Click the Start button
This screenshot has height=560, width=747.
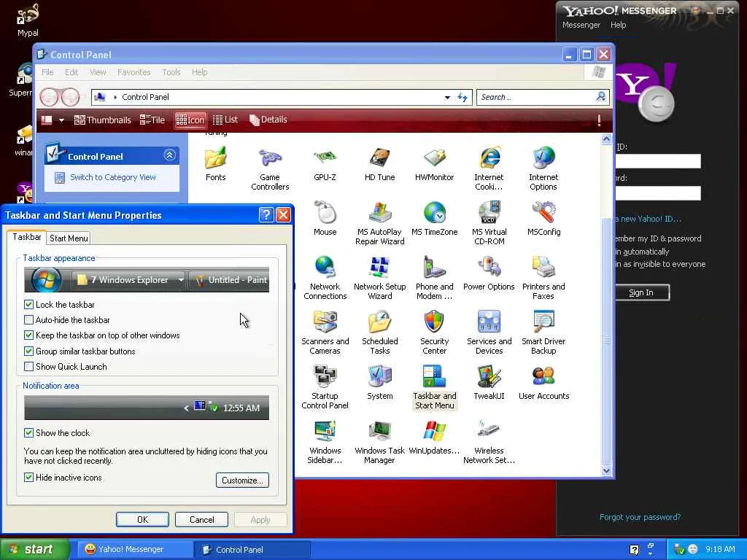(34, 549)
